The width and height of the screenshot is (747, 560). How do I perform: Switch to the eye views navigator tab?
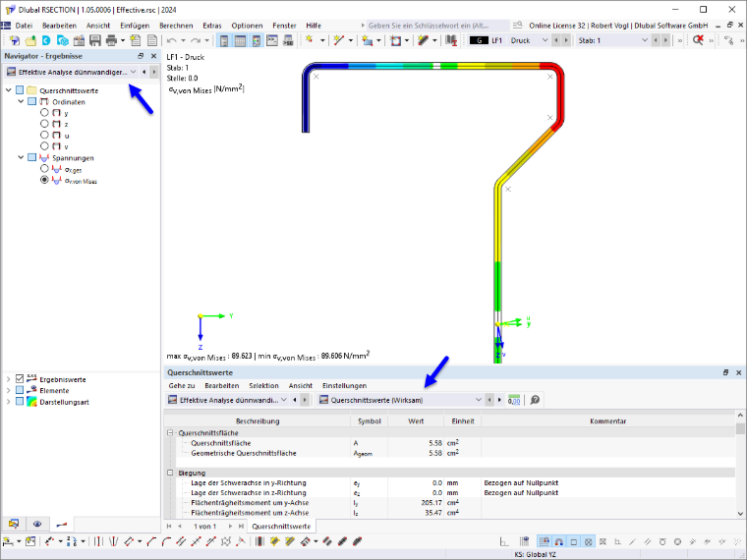37,524
